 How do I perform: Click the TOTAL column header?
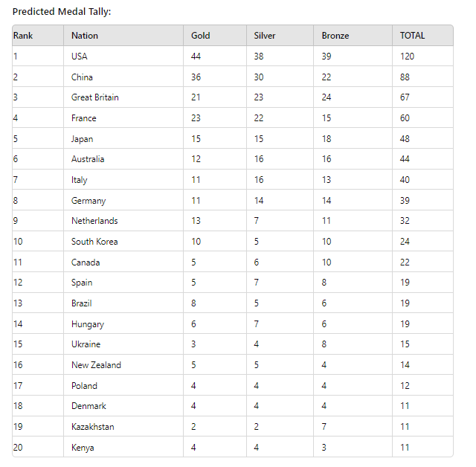click(412, 36)
